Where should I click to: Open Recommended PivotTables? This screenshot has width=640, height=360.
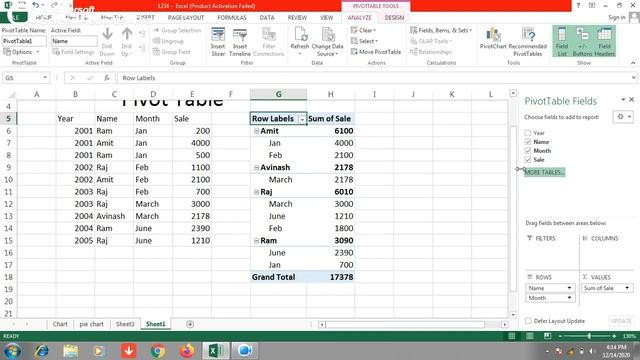point(527,42)
